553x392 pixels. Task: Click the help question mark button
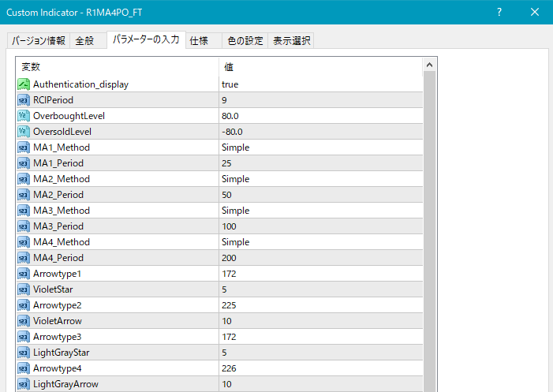[x=499, y=13]
